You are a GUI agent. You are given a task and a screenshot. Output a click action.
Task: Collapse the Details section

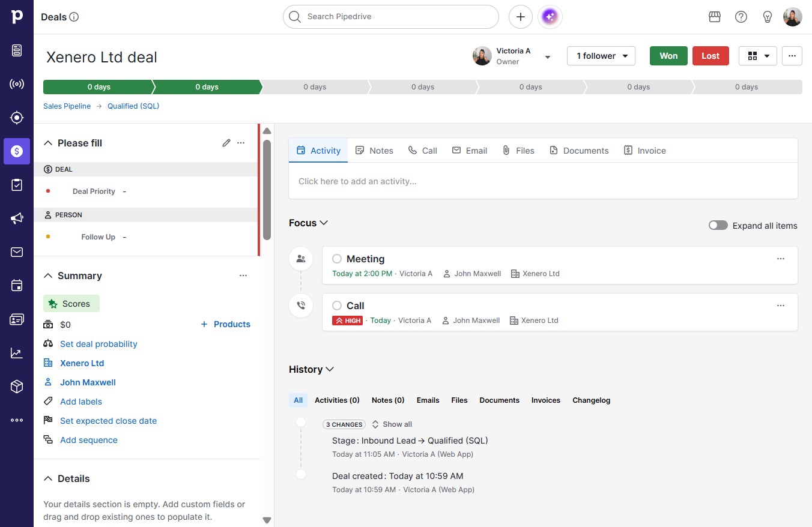pyautogui.click(x=48, y=479)
